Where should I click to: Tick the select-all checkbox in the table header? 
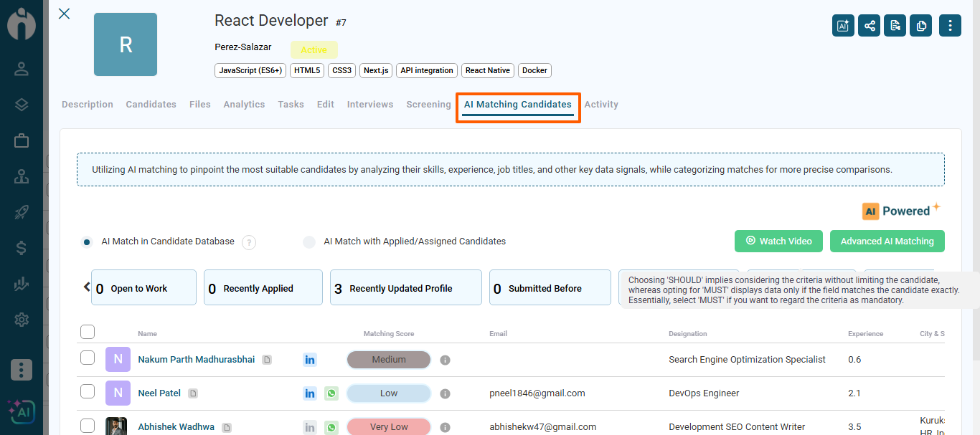(88, 332)
